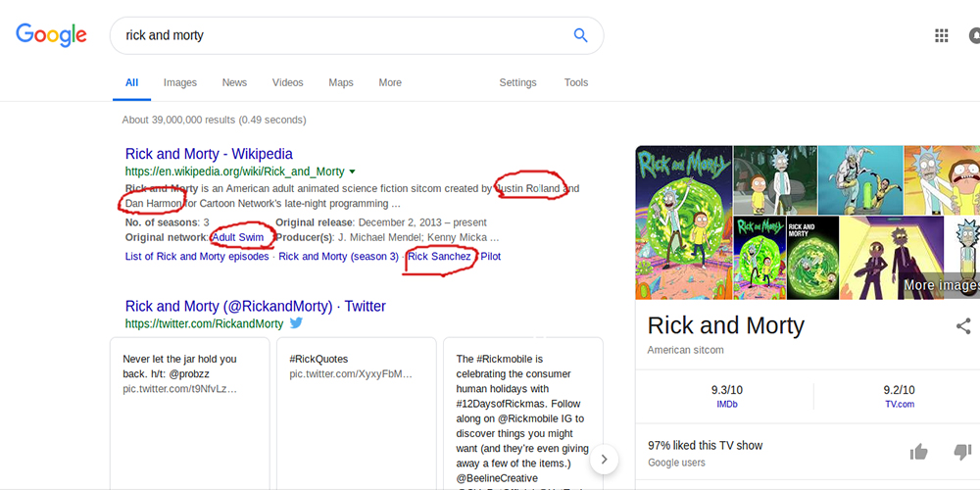Open the small poster thumbnail beside the black portal image
The width and height of the screenshot is (980, 490).
tap(759, 258)
